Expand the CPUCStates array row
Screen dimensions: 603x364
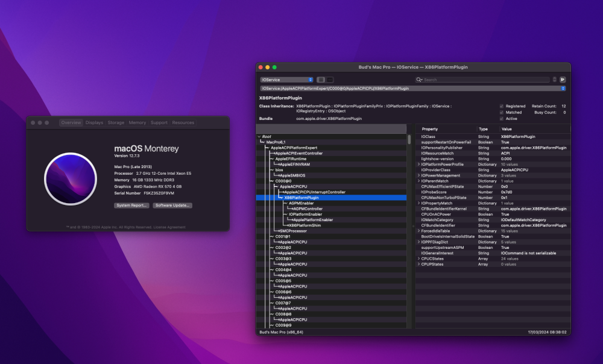click(419, 259)
